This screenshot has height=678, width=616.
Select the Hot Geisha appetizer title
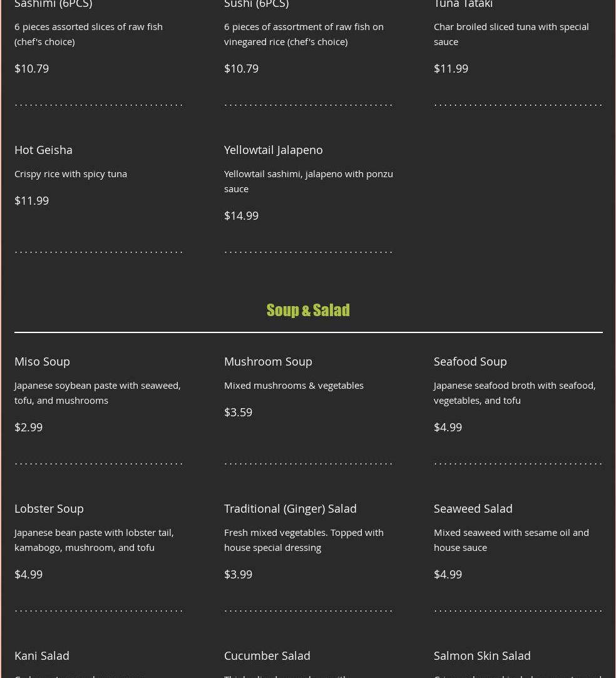click(x=43, y=150)
